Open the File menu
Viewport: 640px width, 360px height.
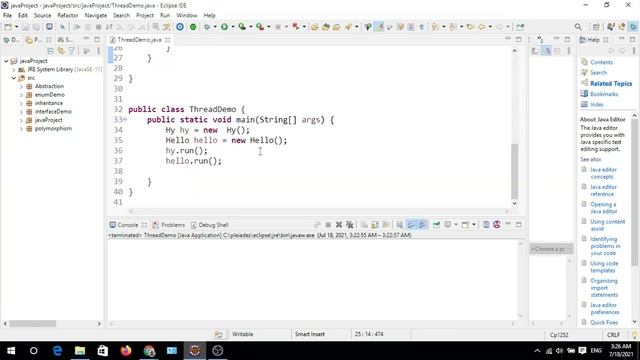click(7, 16)
